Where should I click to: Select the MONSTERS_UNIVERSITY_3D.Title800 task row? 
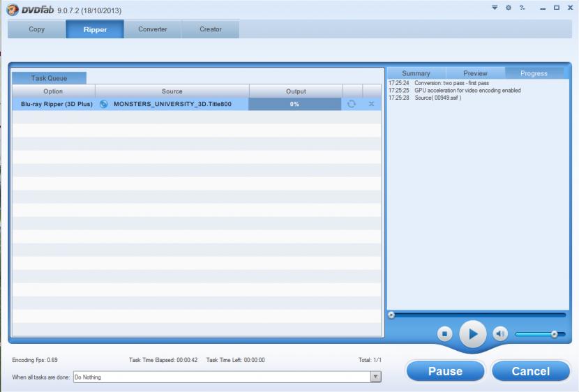pos(172,104)
